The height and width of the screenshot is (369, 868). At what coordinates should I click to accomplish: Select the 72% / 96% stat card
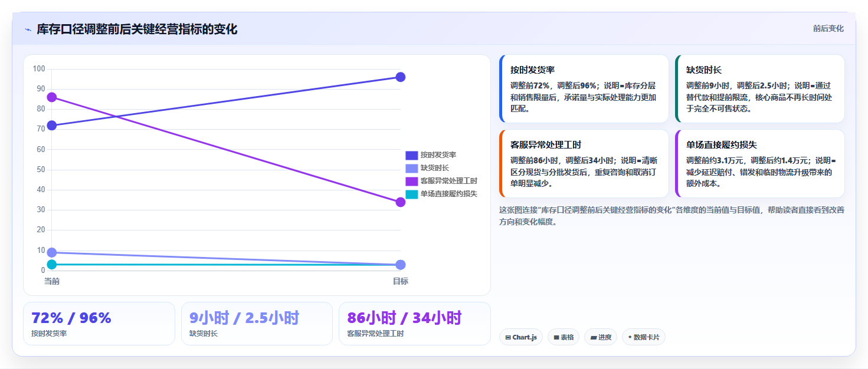click(99, 324)
